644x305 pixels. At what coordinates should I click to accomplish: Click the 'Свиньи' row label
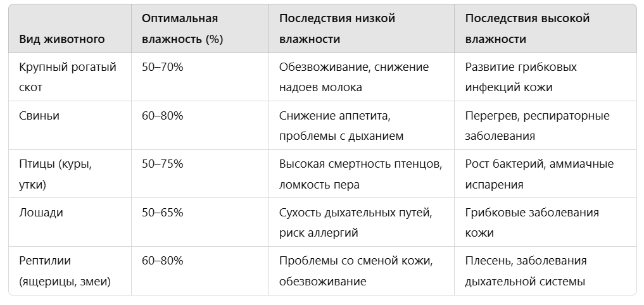[39, 116]
